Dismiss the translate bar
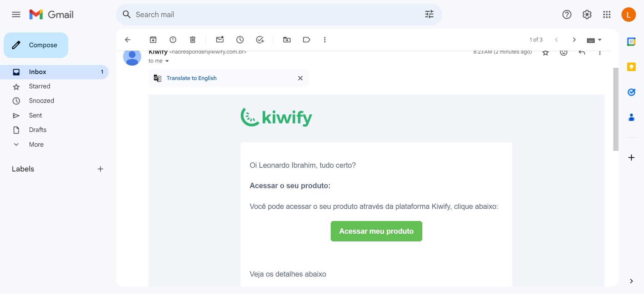This screenshot has height=294, width=644. pyautogui.click(x=300, y=78)
